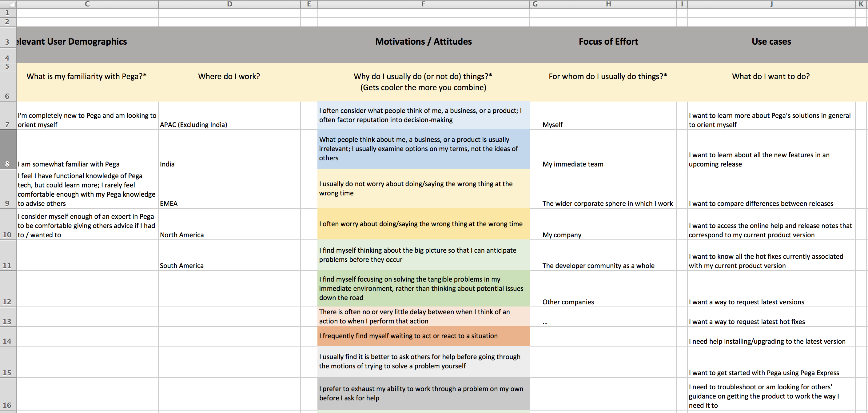
Task: Select the 'EMEA' cell
Action: point(229,189)
